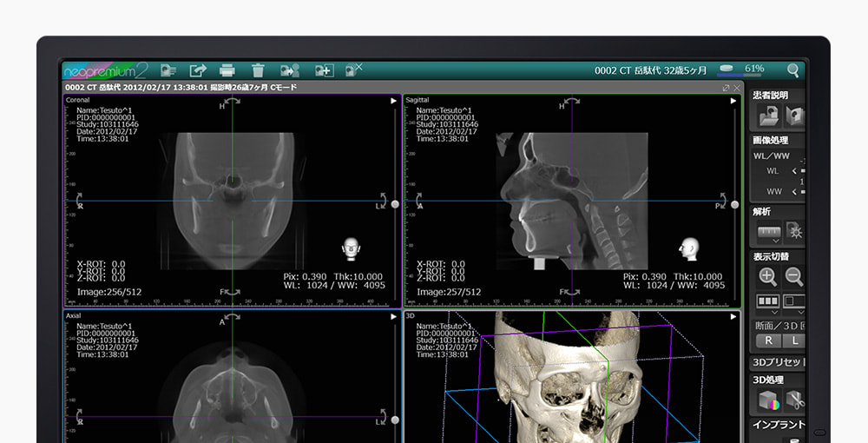
Task: Click Sagittal bottom rotation arrow near F
Action: tap(572, 292)
